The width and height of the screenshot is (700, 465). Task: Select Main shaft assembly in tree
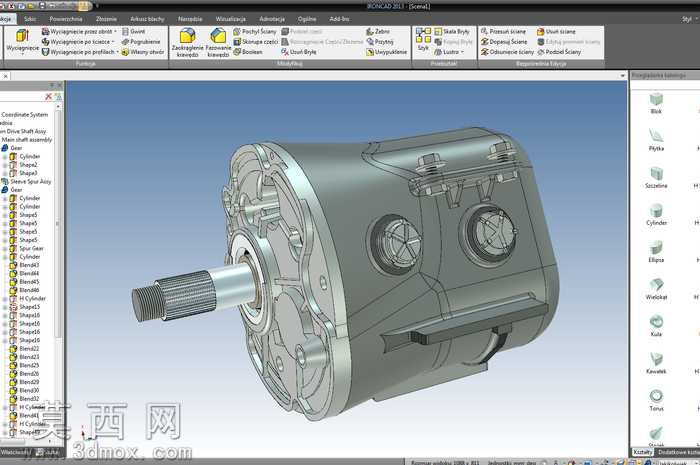[x=27, y=140]
